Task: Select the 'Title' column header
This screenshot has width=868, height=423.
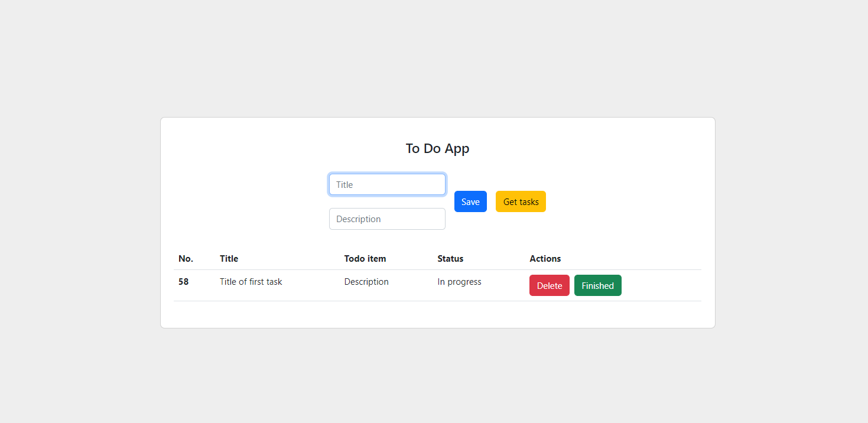Action: 229,259
